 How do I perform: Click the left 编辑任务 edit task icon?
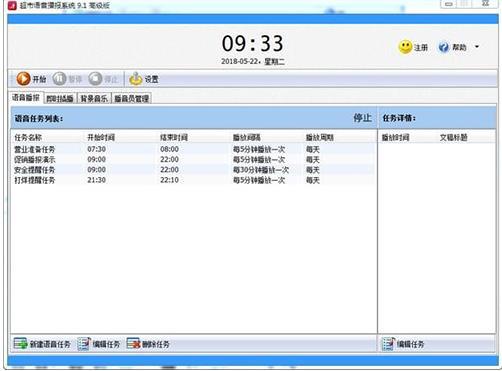pyautogui.click(x=84, y=344)
